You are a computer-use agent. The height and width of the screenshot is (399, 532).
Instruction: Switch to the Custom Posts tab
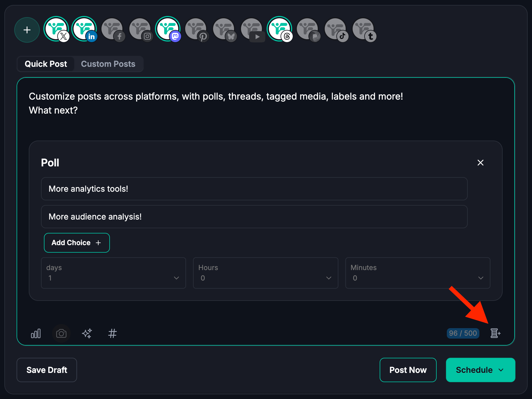(x=108, y=64)
